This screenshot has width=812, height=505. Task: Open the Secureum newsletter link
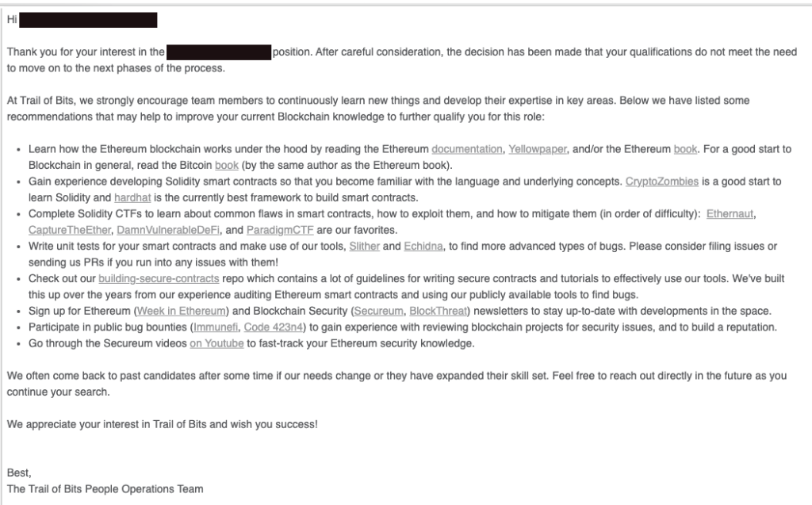coord(377,312)
